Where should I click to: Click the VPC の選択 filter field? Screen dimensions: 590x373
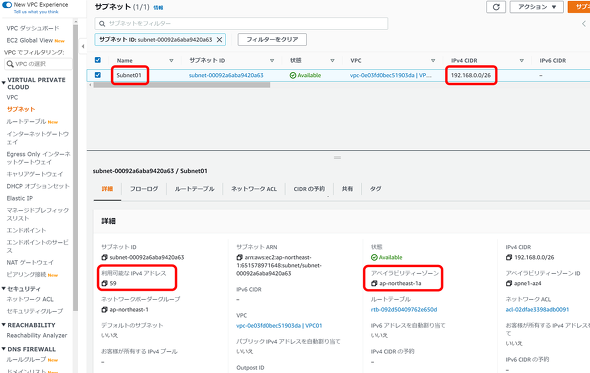tap(38, 64)
